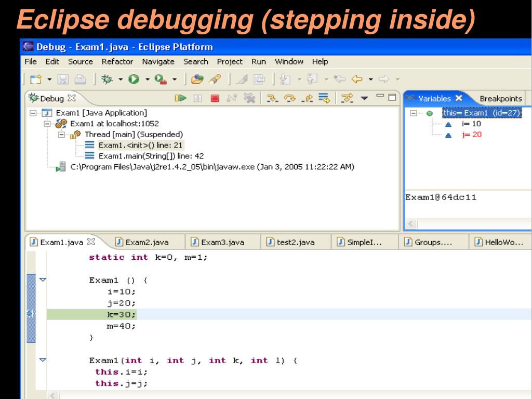The height and width of the screenshot is (399, 532).
Task: Fold the Exam1 () constructor in editor
Action: click(x=43, y=280)
